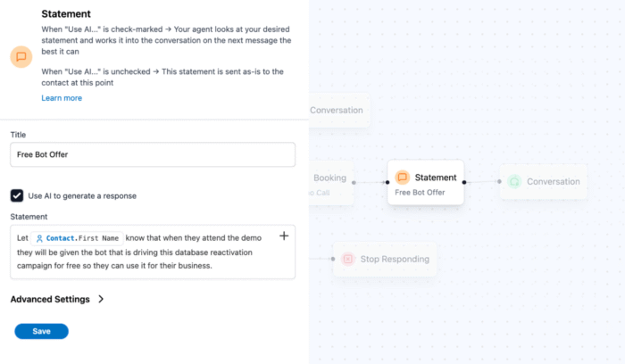This screenshot has height=364, width=625.
Task: Select the top faded Conversation node
Action: tap(339, 111)
